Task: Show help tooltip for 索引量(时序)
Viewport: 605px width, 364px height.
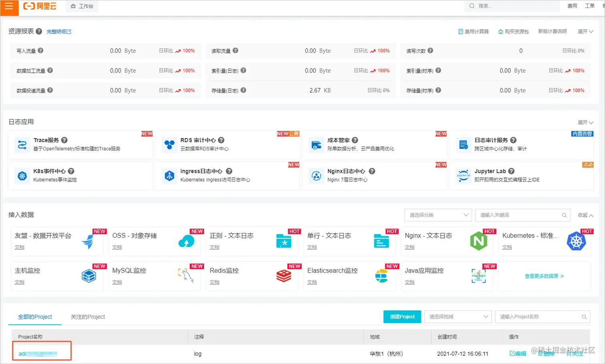Action: click(x=438, y=70)
